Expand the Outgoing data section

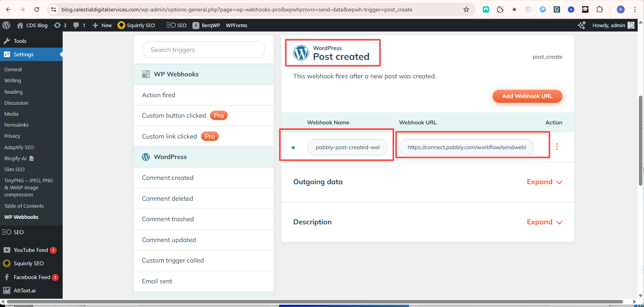[544, 182]
